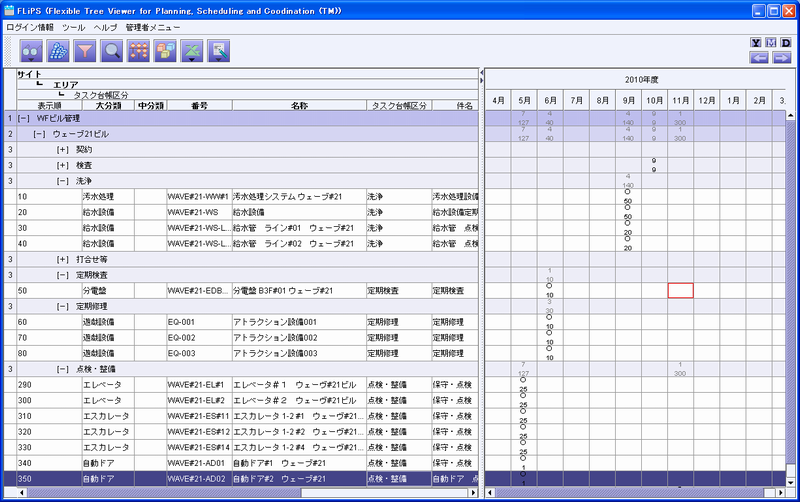Image resolution: width=800 pixels, height=502 pixels.
Task: Open the ログイン情報 menu
Action: coord(30,28)
